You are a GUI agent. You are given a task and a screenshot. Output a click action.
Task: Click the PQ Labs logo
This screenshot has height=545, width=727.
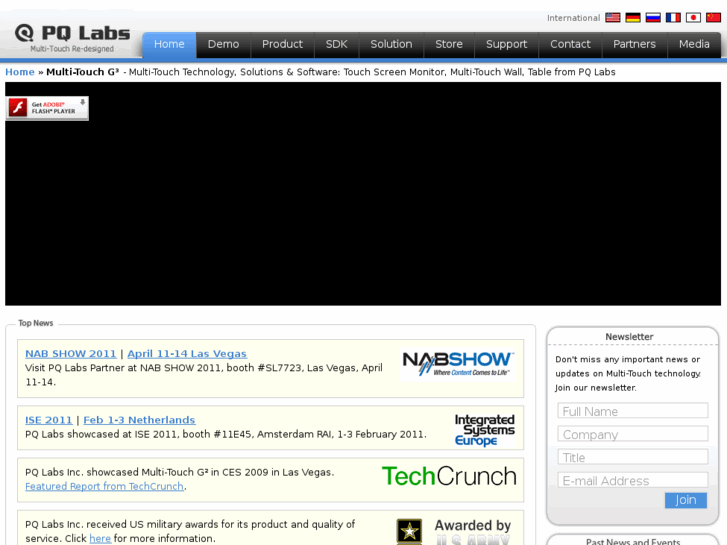(x=72, y=38)
